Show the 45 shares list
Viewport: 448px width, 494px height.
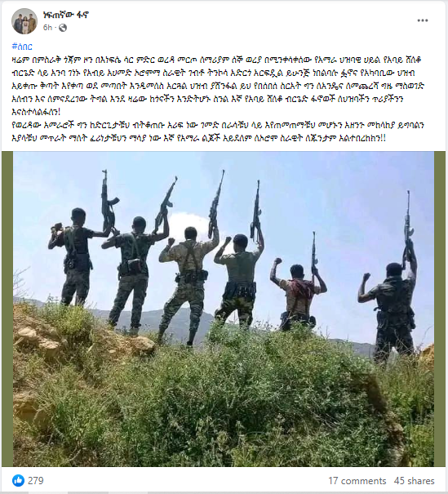(414, 481)
